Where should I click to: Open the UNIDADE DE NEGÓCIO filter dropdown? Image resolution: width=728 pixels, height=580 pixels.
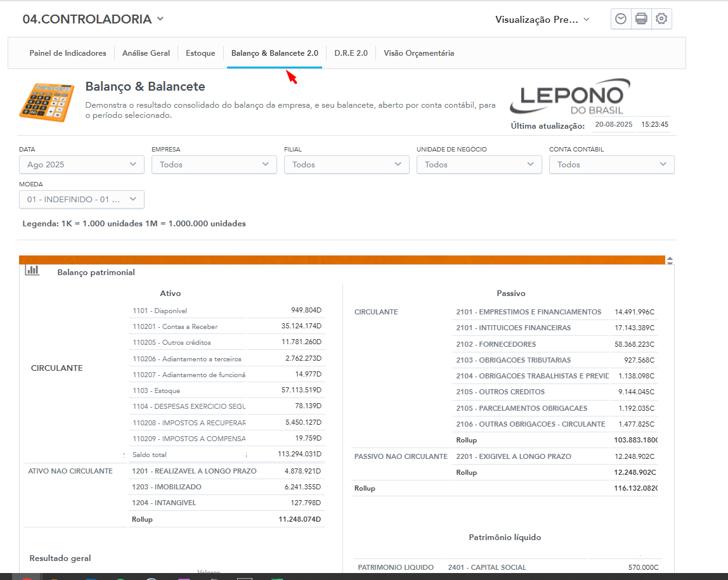(x=479, y=164)
